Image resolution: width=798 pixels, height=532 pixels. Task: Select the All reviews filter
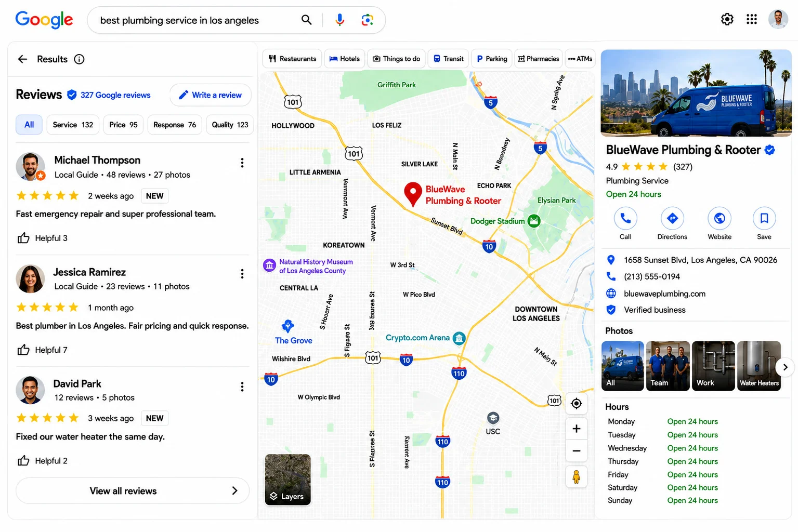29,125
